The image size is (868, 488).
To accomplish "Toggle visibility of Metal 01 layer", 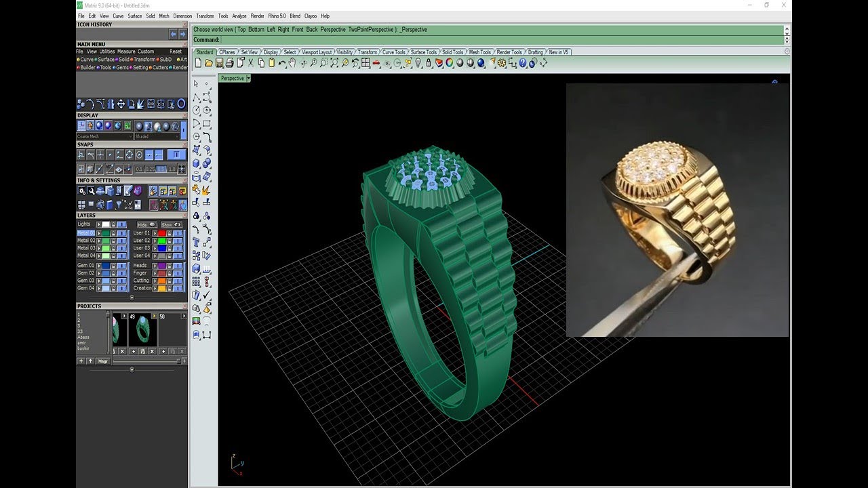I will pos(122,233).
